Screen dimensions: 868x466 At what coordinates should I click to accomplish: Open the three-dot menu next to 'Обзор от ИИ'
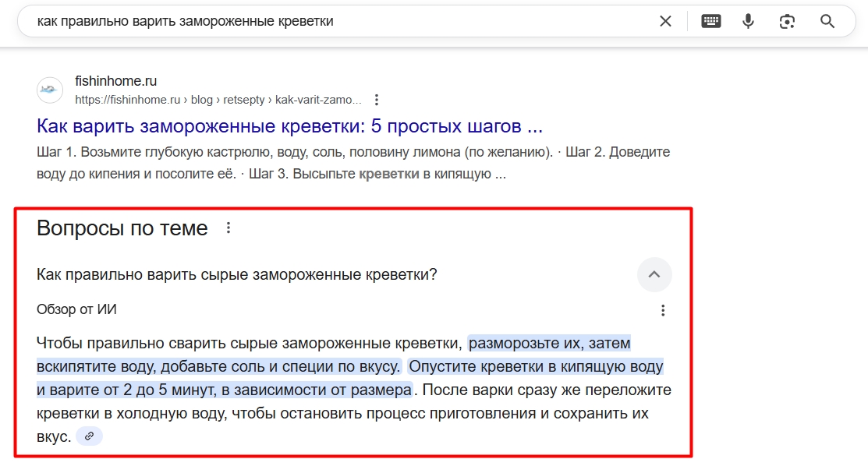pyautogui.click(x=663, y=309)
